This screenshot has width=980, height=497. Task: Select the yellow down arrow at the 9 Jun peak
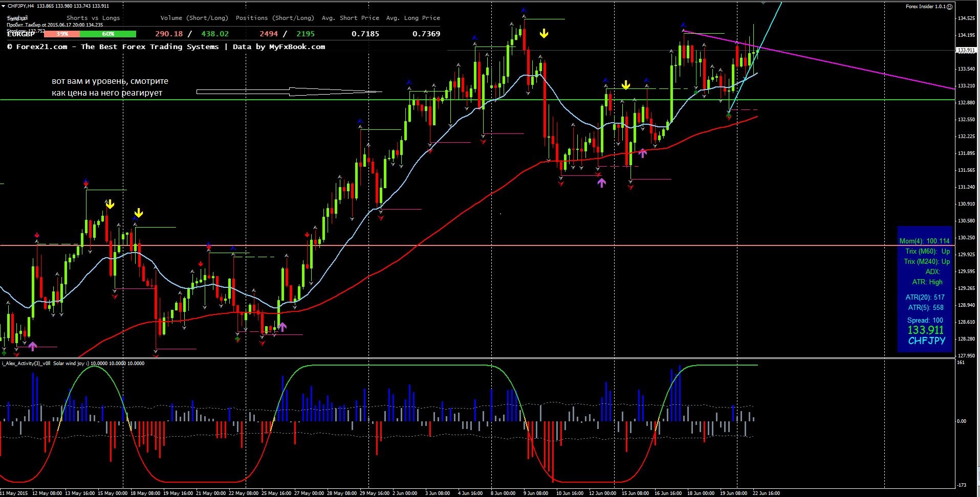[544, 34]
